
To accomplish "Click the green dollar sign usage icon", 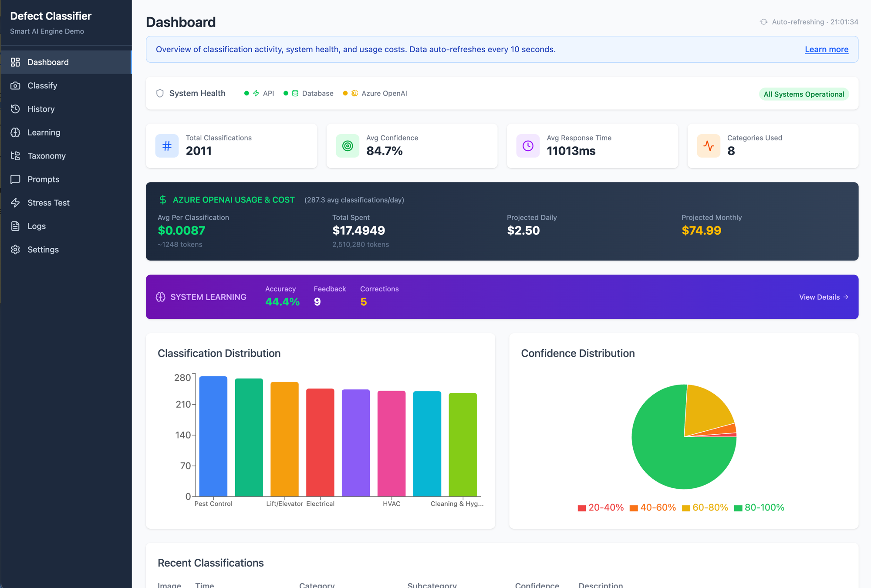I will [163, 200].
